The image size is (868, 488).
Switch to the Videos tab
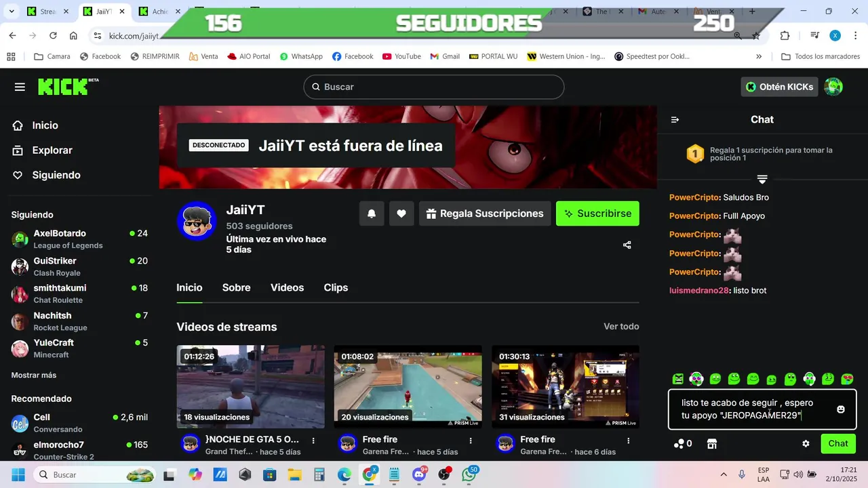click(x=287, y=287)
